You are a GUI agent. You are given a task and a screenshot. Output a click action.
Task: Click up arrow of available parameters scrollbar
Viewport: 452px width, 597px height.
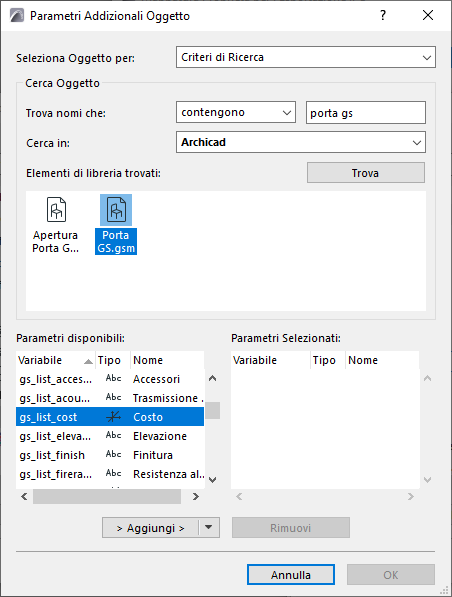coord(213,378)
